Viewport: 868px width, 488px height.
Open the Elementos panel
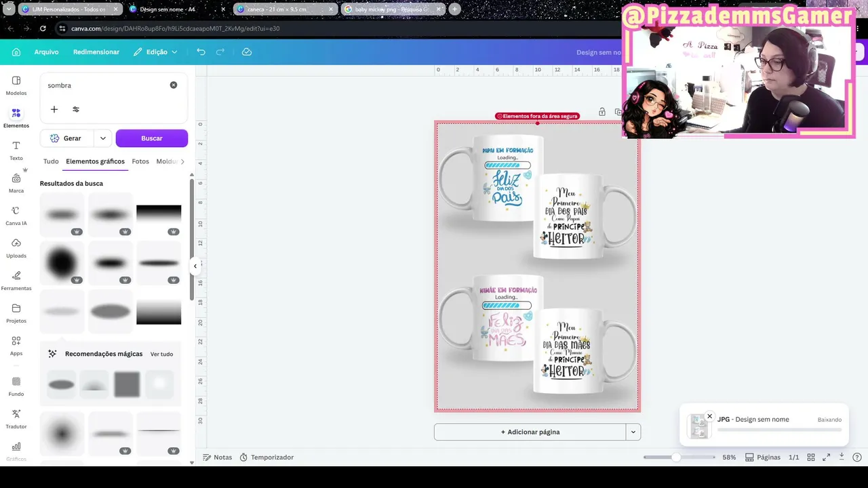point(16,118)
